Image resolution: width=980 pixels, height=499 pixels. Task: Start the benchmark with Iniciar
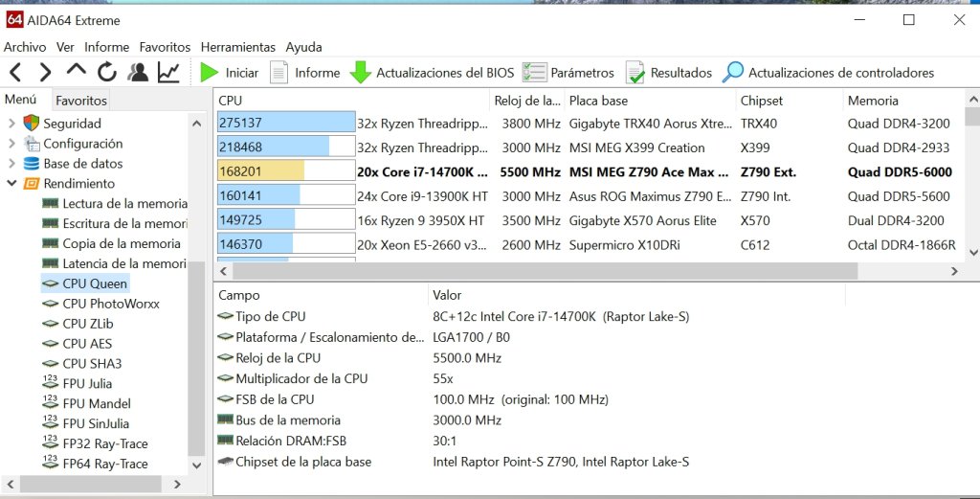tap(229, 73)
